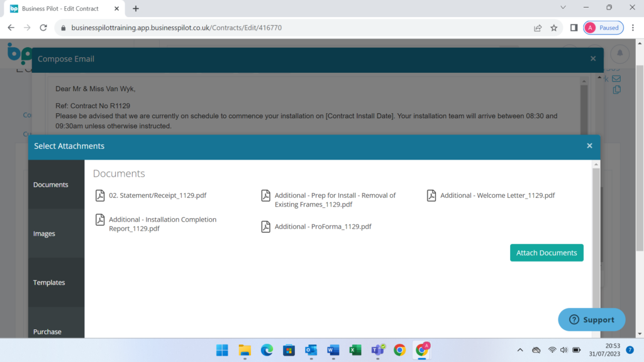Image resolution: width=644 pixels, height=362 pixels.
Task: Select 02. Statement/Receipt_1129.pdf document
Action: [x=158, y=195]
